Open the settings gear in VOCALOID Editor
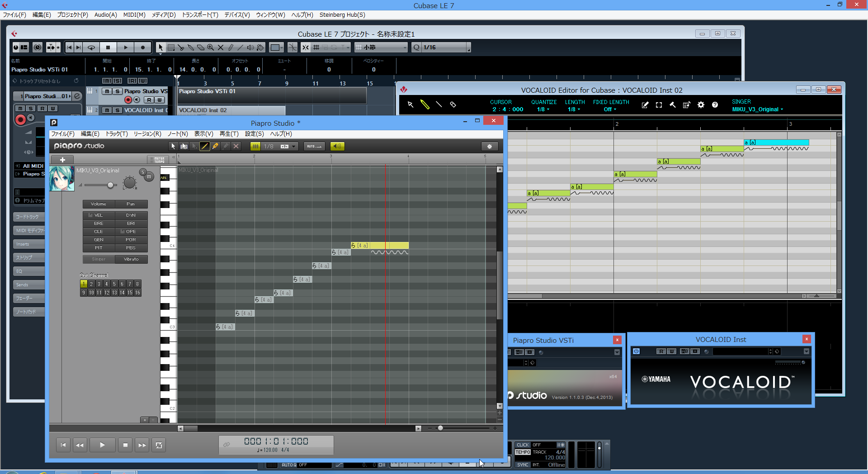This screenshot has width=868, height=474. (x=701, y=105)
